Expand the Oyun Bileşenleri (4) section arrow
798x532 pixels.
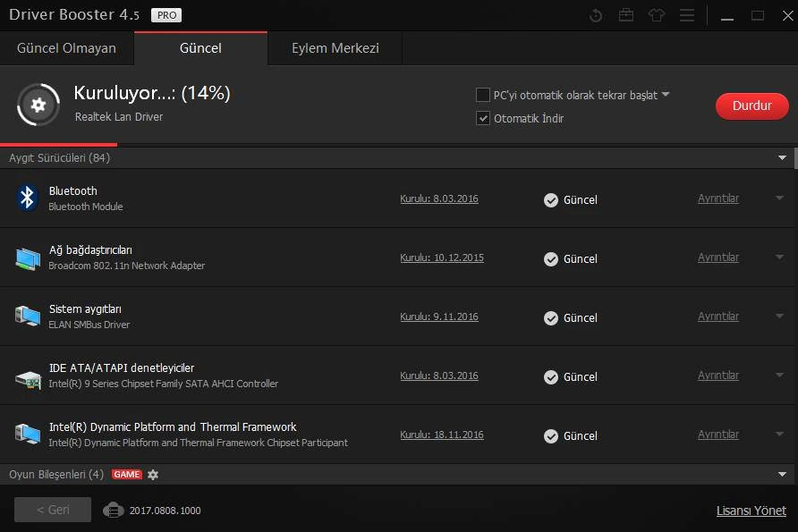click(x=782, y=474)
